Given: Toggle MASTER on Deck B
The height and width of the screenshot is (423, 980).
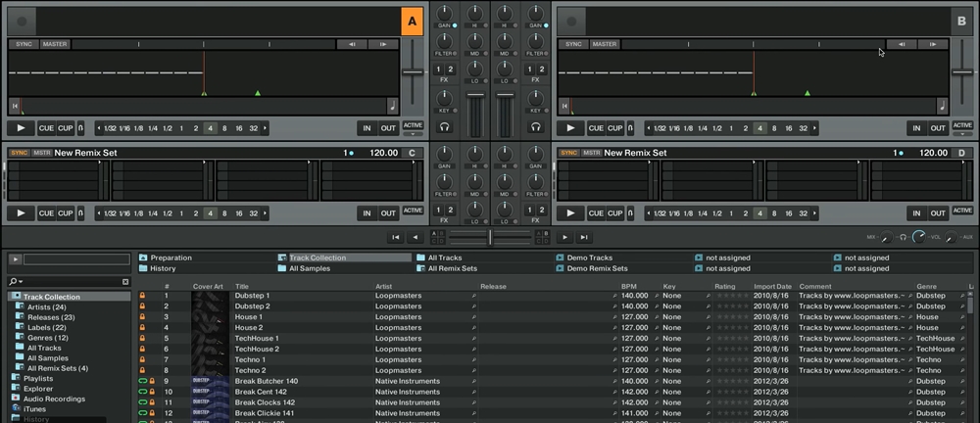Looking at the screenshot, I should tap(605, 44).
